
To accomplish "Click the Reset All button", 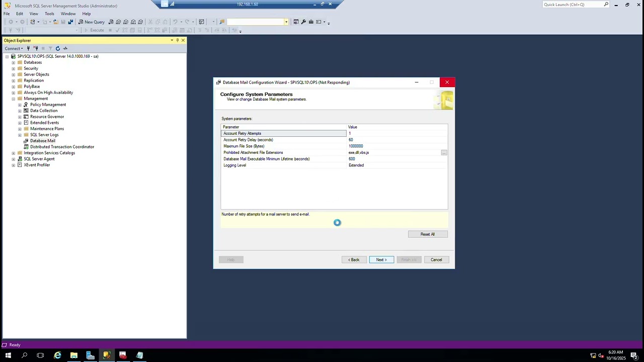I will [x=428, y=234].
